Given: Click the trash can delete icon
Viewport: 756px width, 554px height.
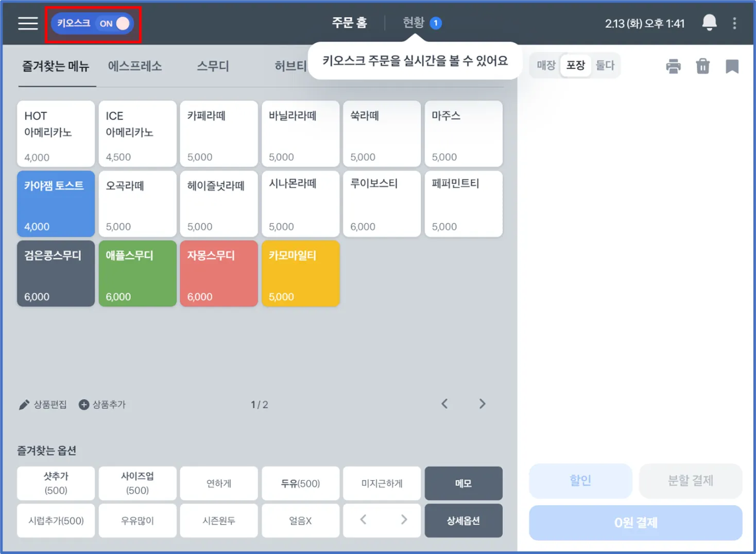Looking at the screenshot, I should click(x=702, y=66).
